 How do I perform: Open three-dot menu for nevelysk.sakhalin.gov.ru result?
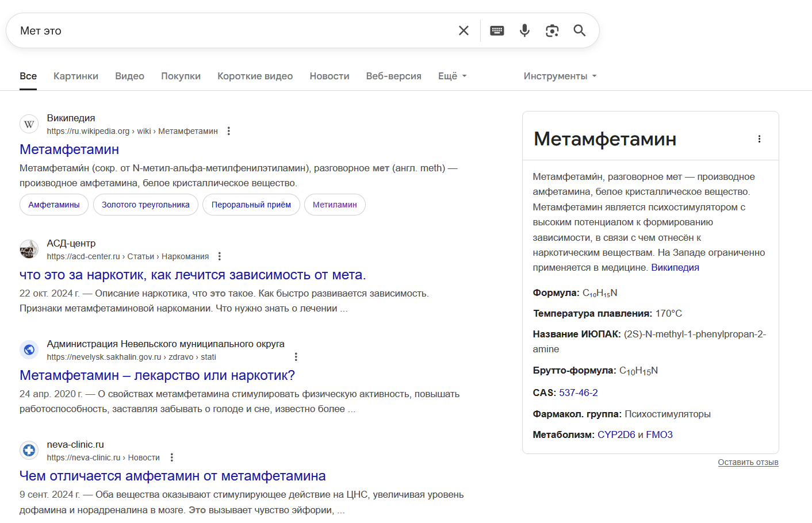(x=296, y=357)
